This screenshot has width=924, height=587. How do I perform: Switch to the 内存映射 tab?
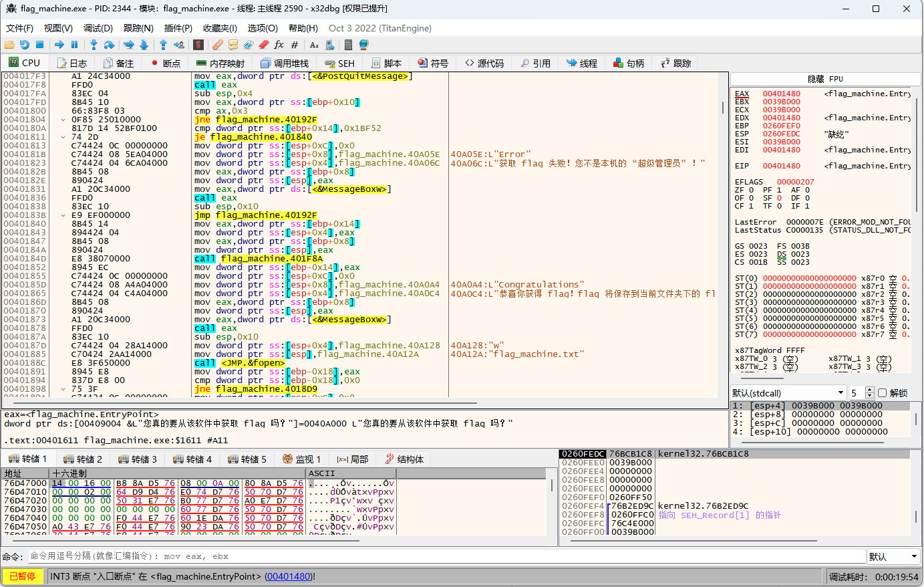pos(220,64)
